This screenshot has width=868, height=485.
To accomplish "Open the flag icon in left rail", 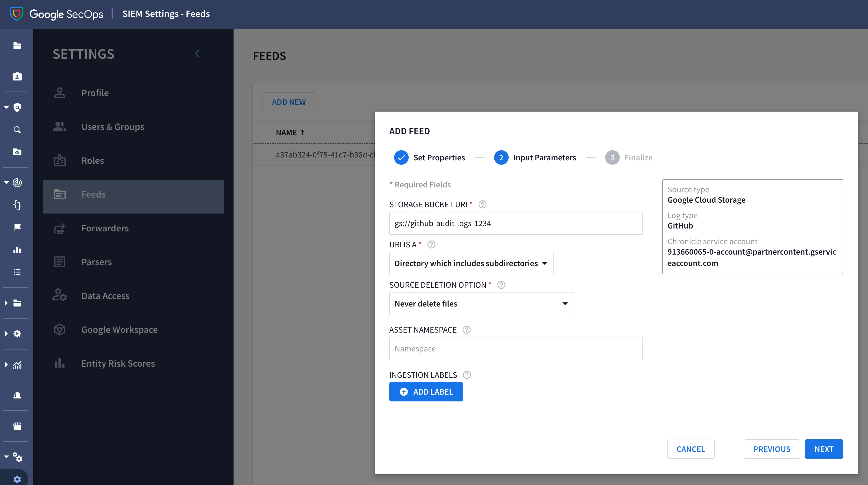I will pos(17,228).
